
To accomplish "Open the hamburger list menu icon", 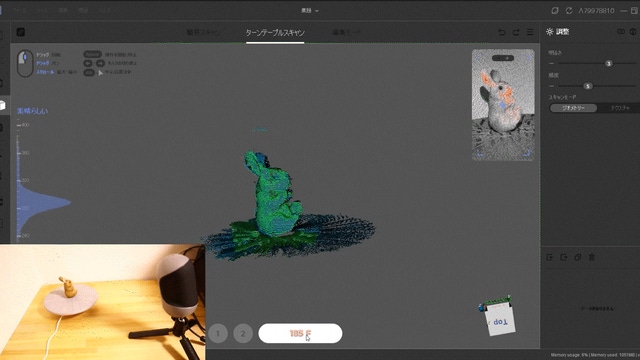I will (x=530, y=32).
